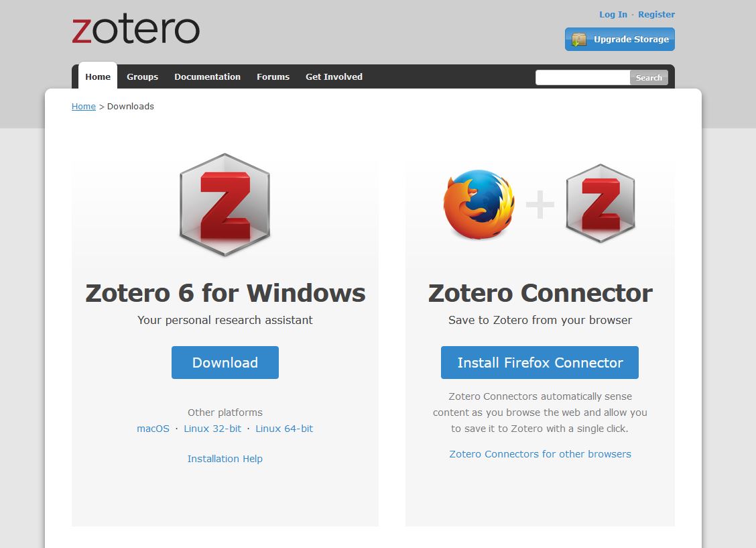Click the Download button for Zotero 6
Image resolution: width=756 pixels, height=548 pixels.
click(x=225, y=362)
